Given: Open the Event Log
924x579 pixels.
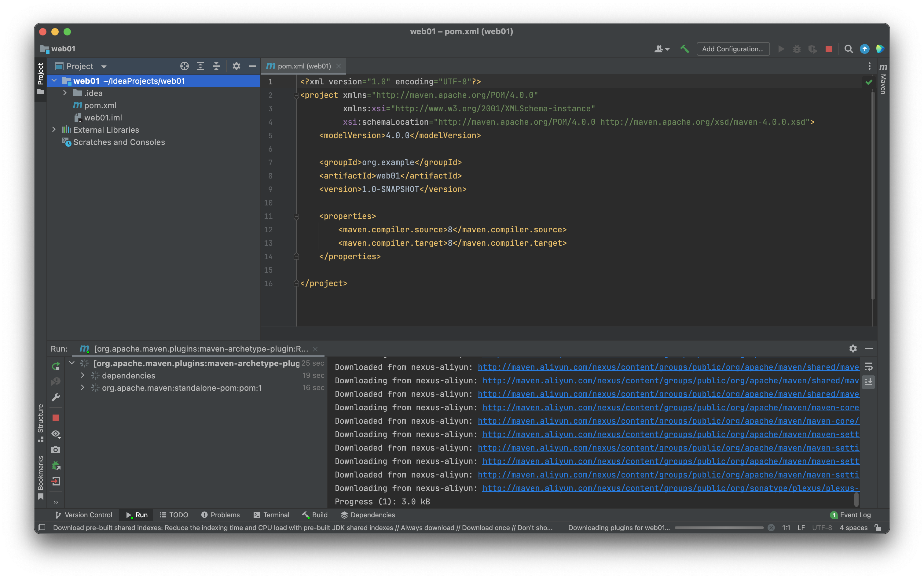Looking at the screenshot, I should point(850,515).
